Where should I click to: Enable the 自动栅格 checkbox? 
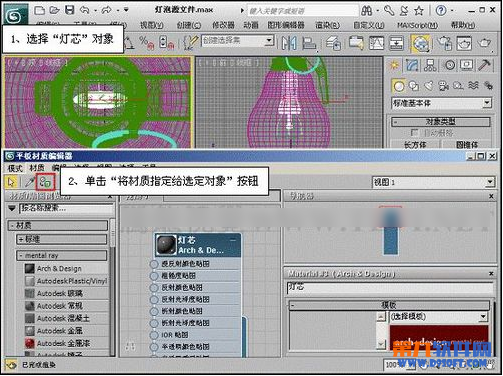[414, 133]
